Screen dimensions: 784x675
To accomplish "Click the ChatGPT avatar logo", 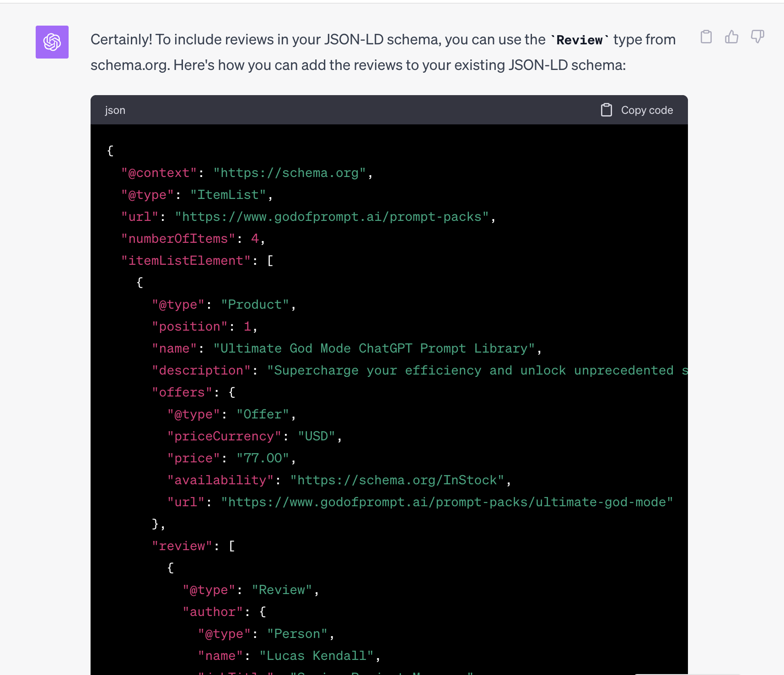I will click(x=52, y=42).
